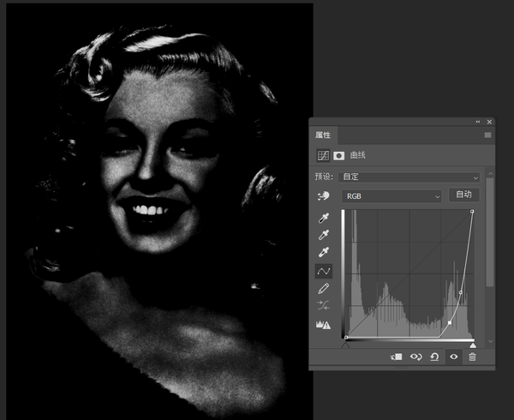514x420 pixels.
Task: Clip adjustment to the layer below
Action: click(397, 357)
